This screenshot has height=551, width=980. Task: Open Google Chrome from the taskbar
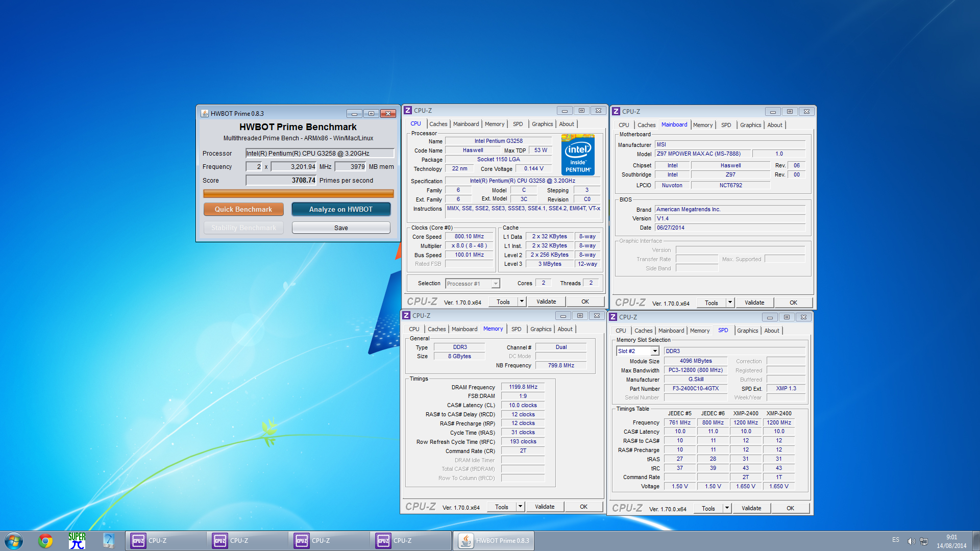point(46,541)
